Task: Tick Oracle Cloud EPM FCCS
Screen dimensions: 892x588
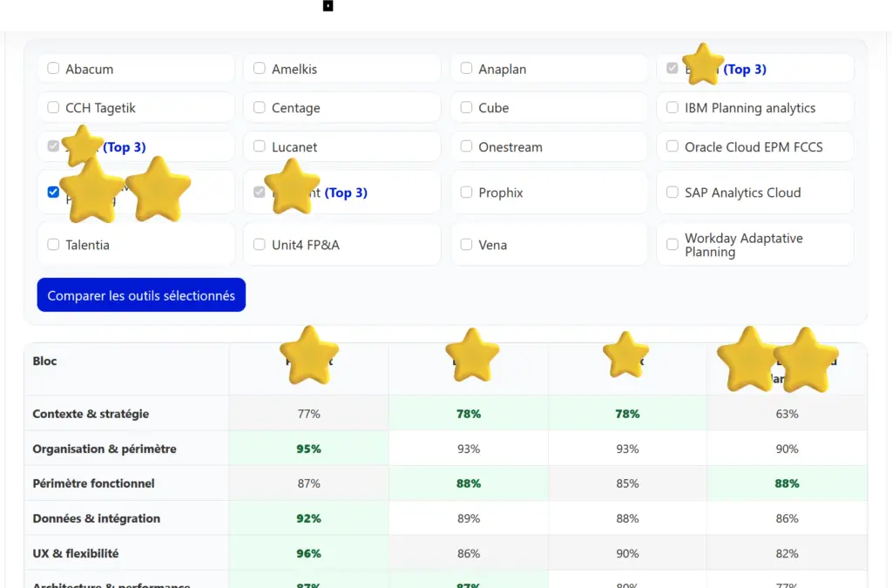Action: pyautogui.click(x=672, y=146)
